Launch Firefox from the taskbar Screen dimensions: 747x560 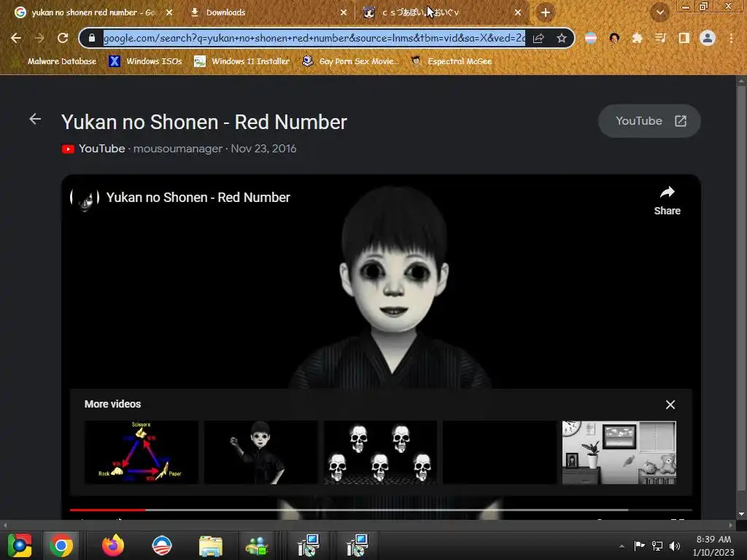[x=113, y=545]
